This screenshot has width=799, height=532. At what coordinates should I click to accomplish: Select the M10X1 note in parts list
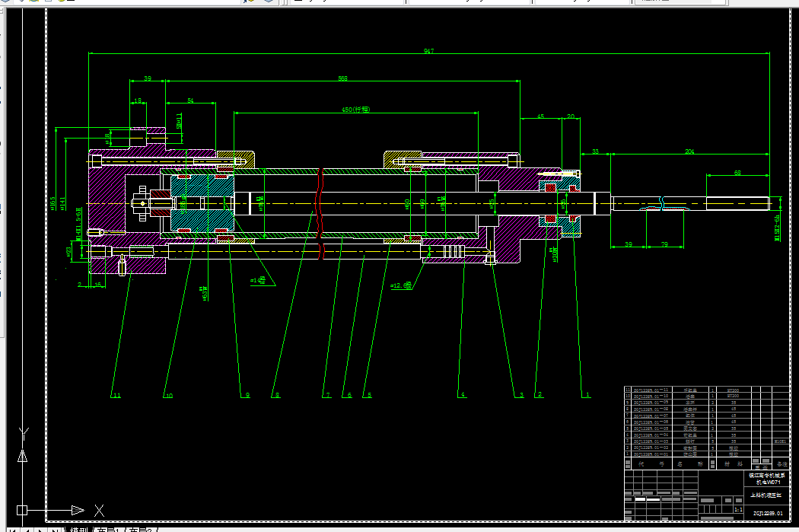(780, 441)
